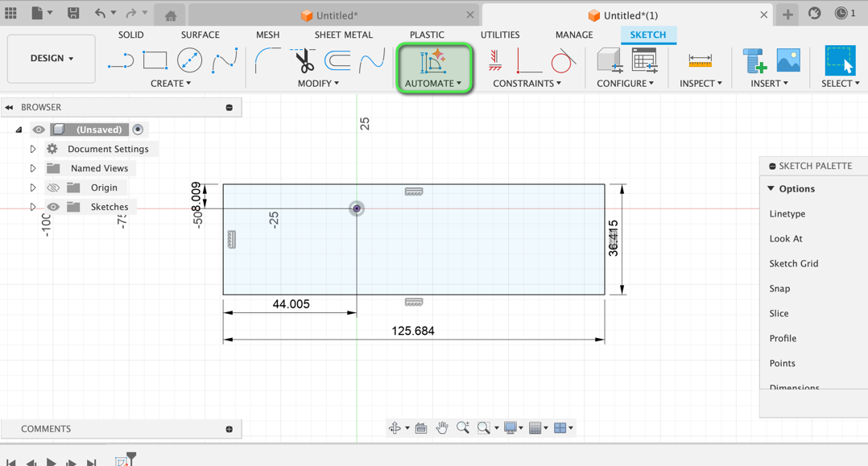Open the DESIGN workspace dropdown

51,58
